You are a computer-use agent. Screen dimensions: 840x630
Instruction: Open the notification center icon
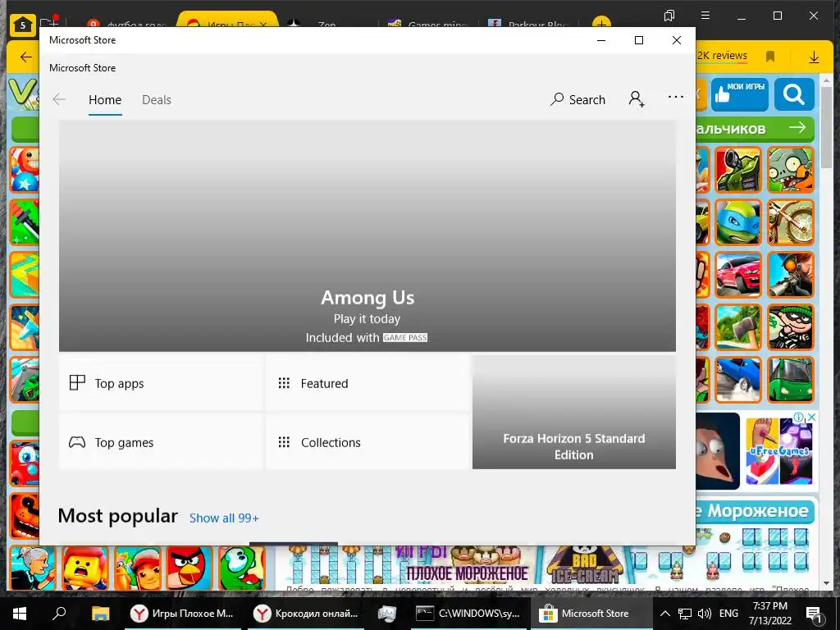pyautogui.click(x=814, y=614)
